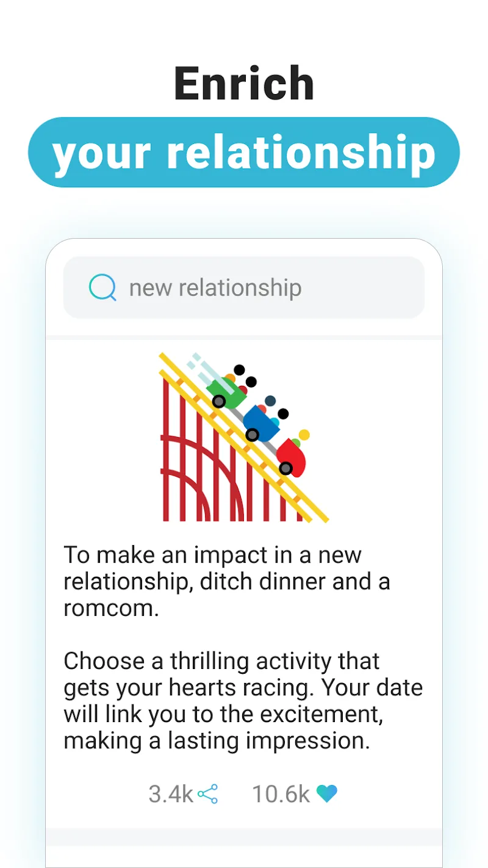Select the blue "your relationship" banner
The height and width of the screenshot is (868, 488).
(x=244, y=153)
